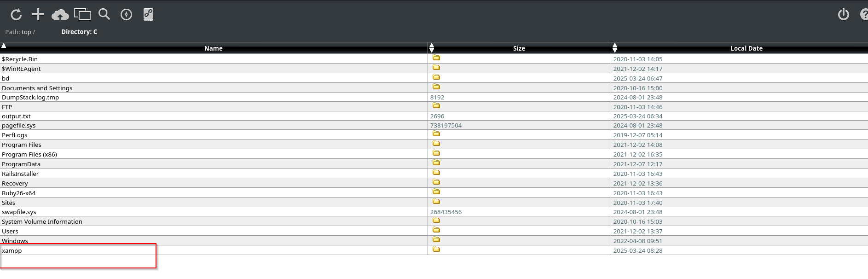The height and width of the screenshot is (279, 868).
Task: Select the pagefile.sys file
Action: pos(18,126)
